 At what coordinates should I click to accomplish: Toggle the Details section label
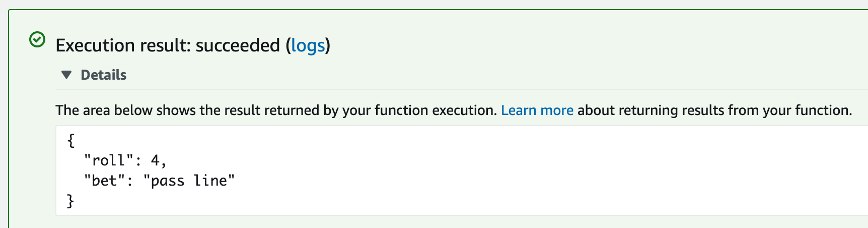pos(103,75)
